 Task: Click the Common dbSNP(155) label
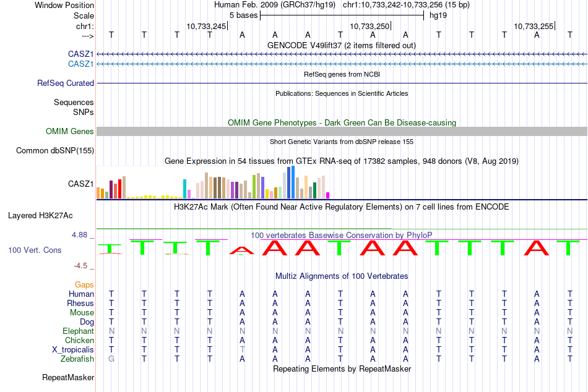54,150
